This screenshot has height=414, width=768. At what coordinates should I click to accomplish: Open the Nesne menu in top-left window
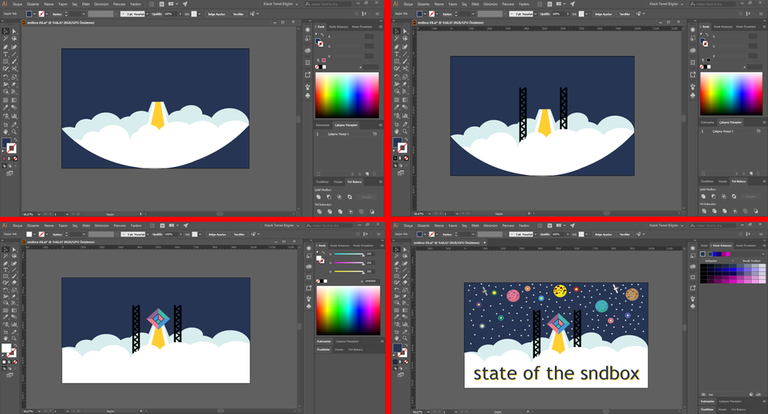click(48, 4)
